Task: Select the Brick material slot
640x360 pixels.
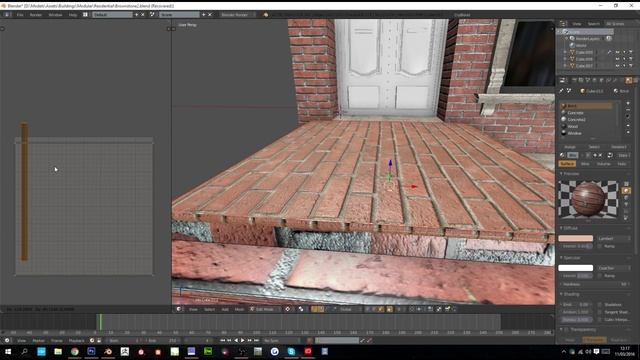Action: coord(586,106)
